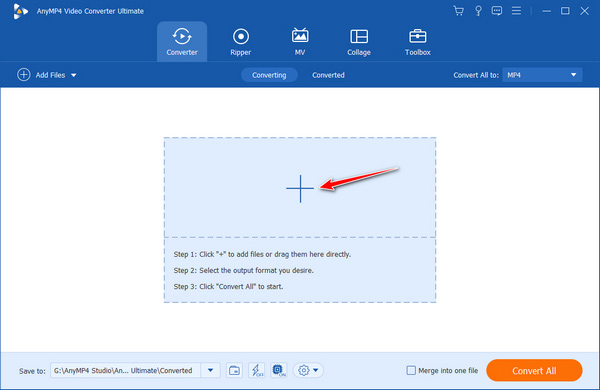Click the big plus to add files

click(x=300, y=188)
